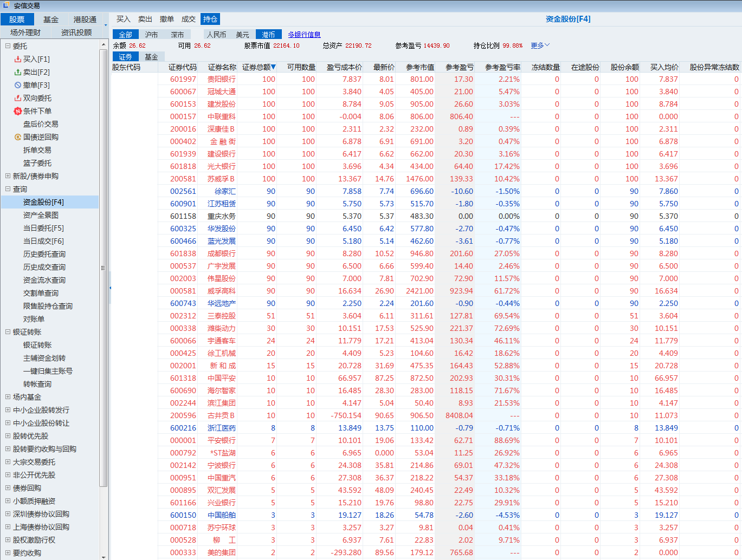Open 撤单[F3] cancel order item
742x560 pixels.
36,85
